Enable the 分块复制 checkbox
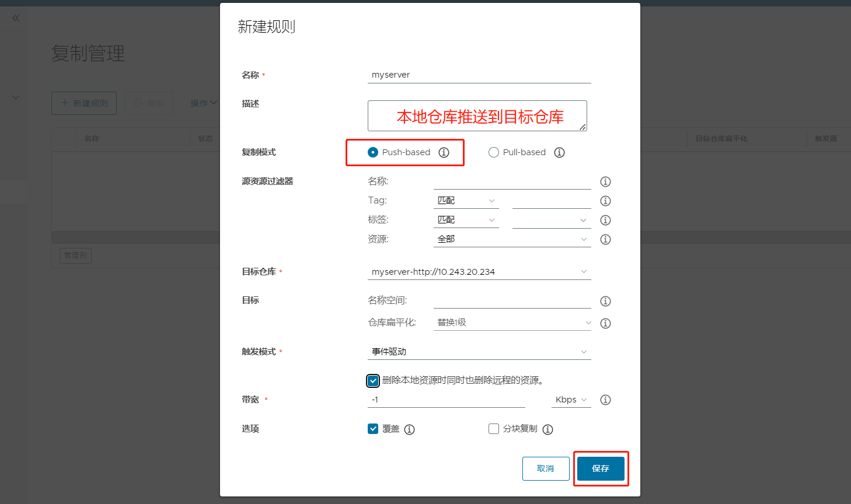 pyautogui.click(x=494, y=429)
